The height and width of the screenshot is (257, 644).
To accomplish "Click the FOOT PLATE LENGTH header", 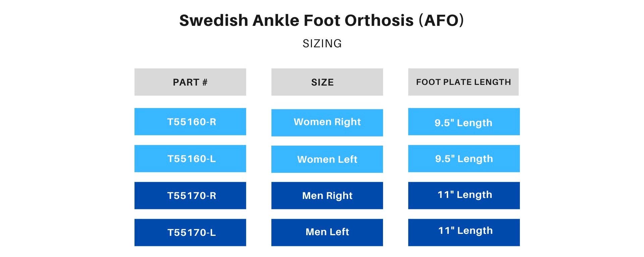I will [463, 82].
